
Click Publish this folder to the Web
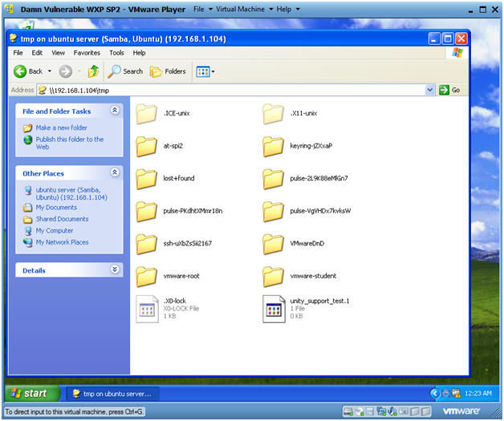click(70, 144)
